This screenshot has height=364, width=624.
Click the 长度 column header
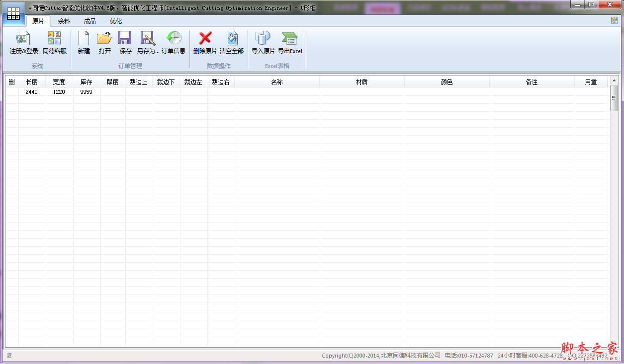(x=32, y=82)
